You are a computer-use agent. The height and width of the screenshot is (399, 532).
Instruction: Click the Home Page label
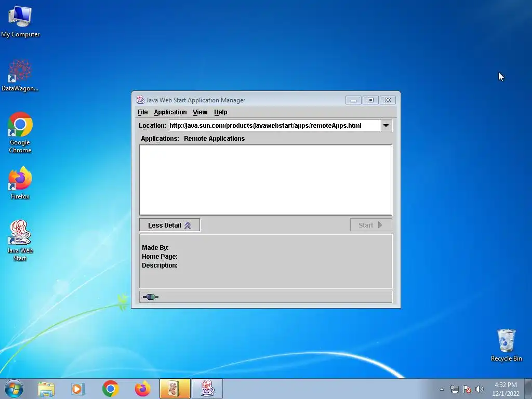(159, 257)
